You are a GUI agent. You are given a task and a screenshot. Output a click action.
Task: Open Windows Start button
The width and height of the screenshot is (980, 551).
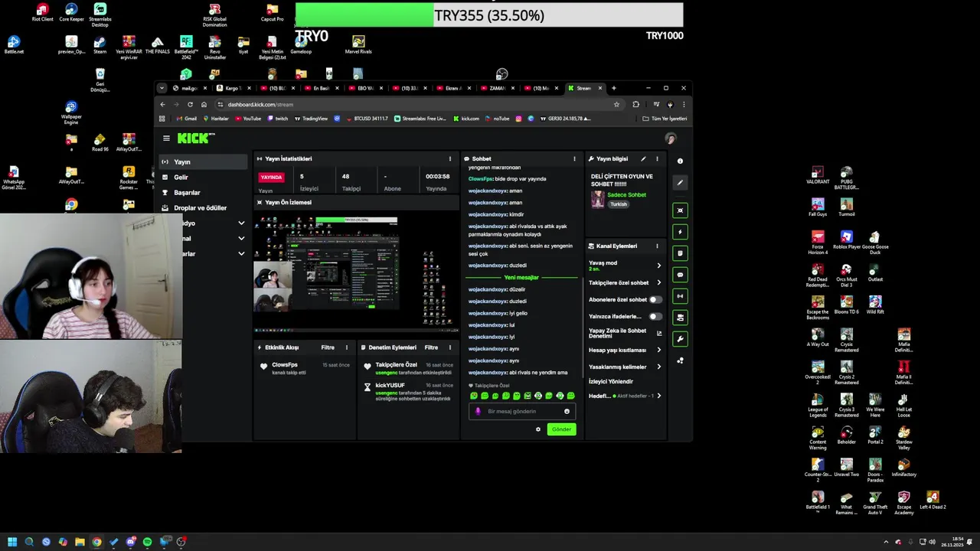(12, 542)
